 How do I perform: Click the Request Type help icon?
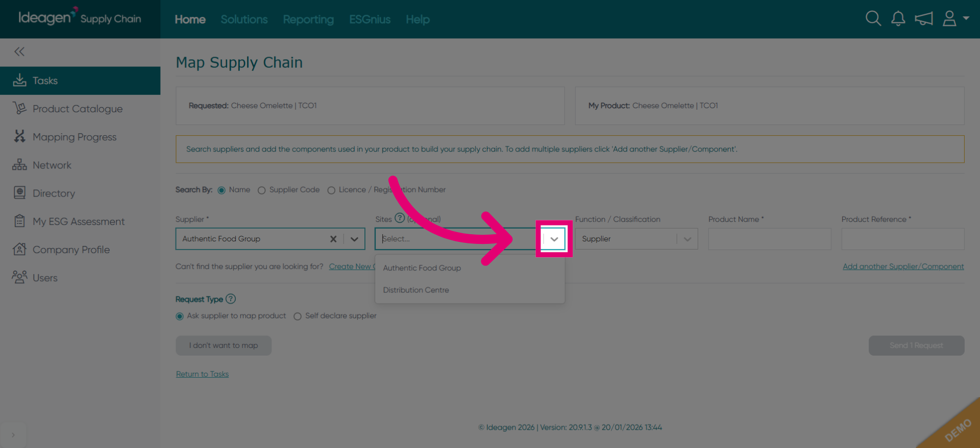click(x=231, y=299)
